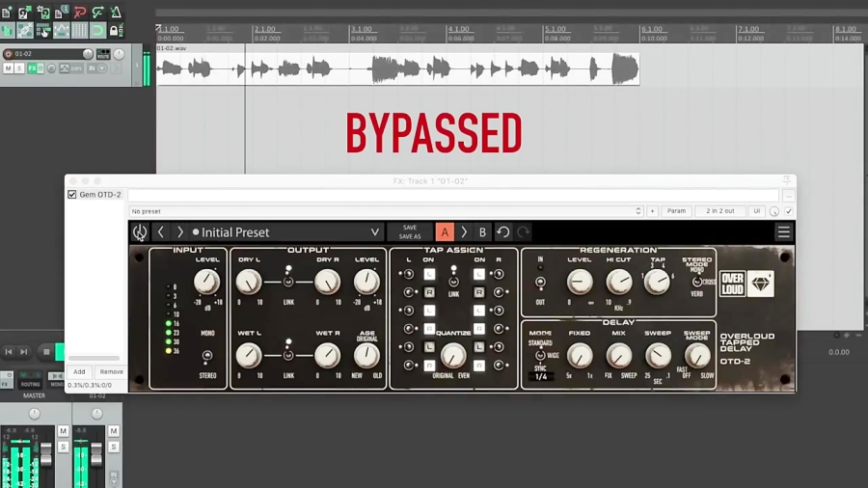Toggle the REGENERATION IN/OUT switch
Image resolution: width=868 pixels, height=488 pixels.
[540, 283]
